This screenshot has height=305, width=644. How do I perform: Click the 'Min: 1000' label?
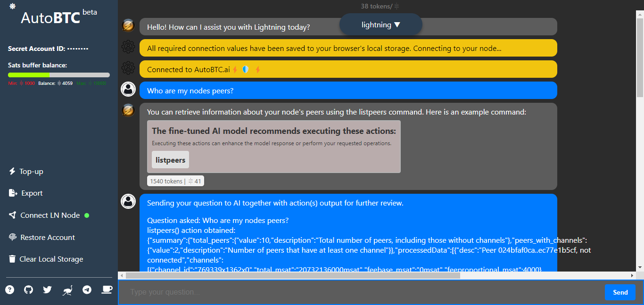(21, 83)
